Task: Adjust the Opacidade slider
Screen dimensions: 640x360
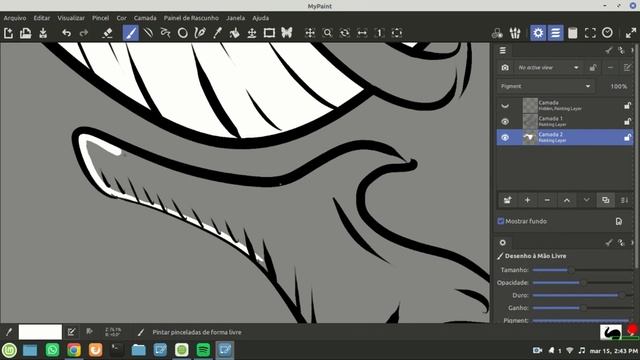Action: tap(584, 282)
